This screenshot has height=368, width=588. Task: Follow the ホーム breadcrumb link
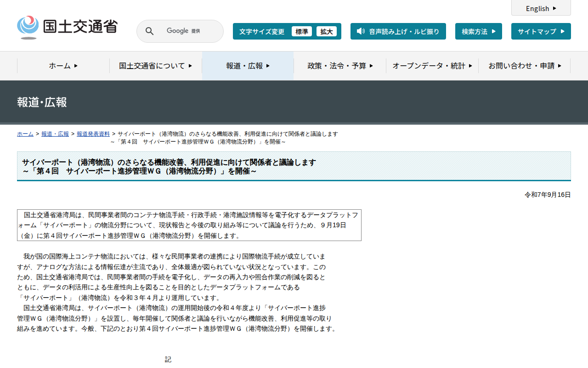point(25,134)
